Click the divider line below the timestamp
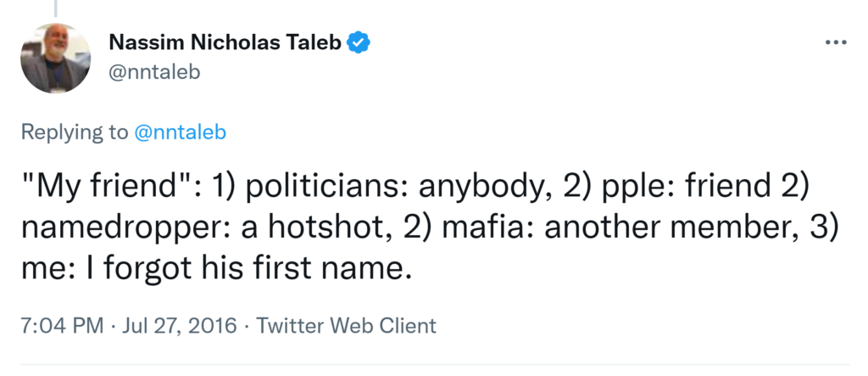 pos(434,365)
